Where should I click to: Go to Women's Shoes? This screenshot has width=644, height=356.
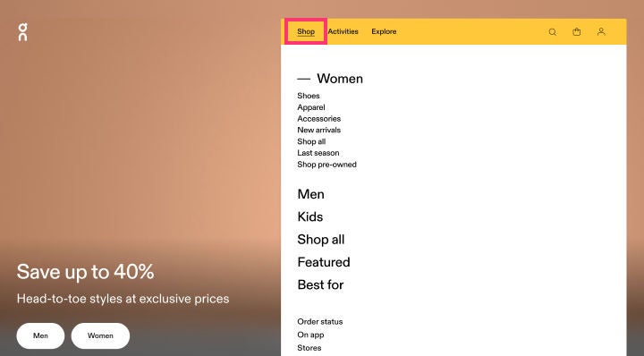(309, 96)
